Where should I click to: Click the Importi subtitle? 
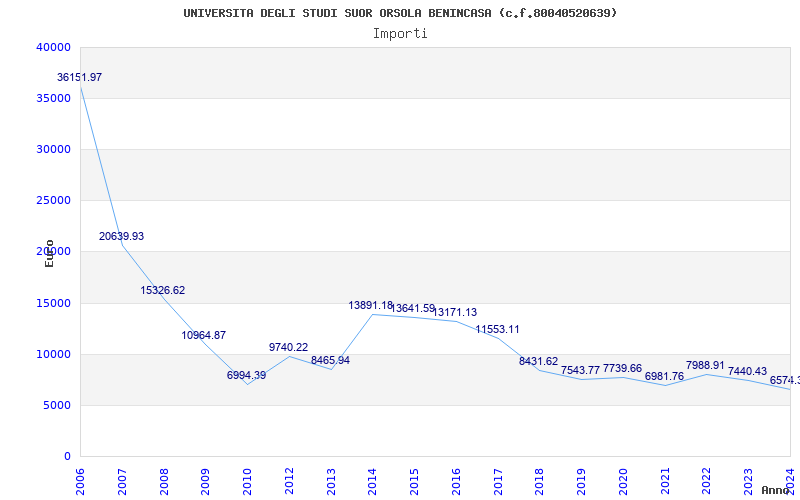click(400, 34)
